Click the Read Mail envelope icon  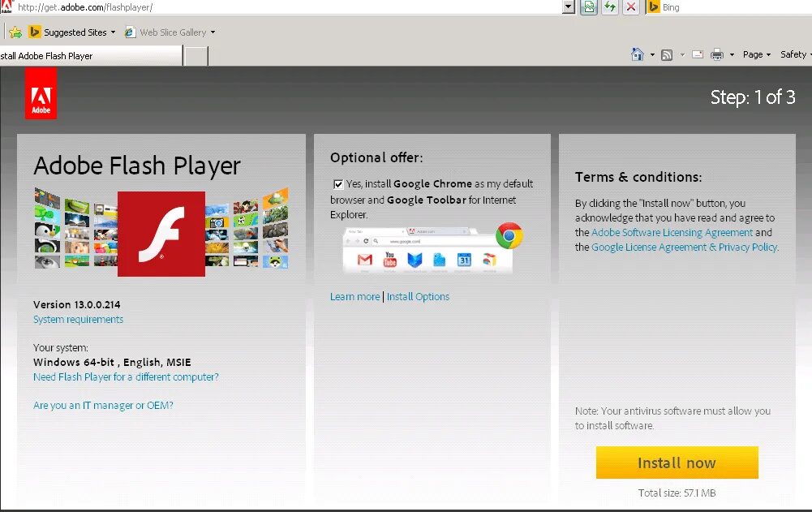[698, 54]
